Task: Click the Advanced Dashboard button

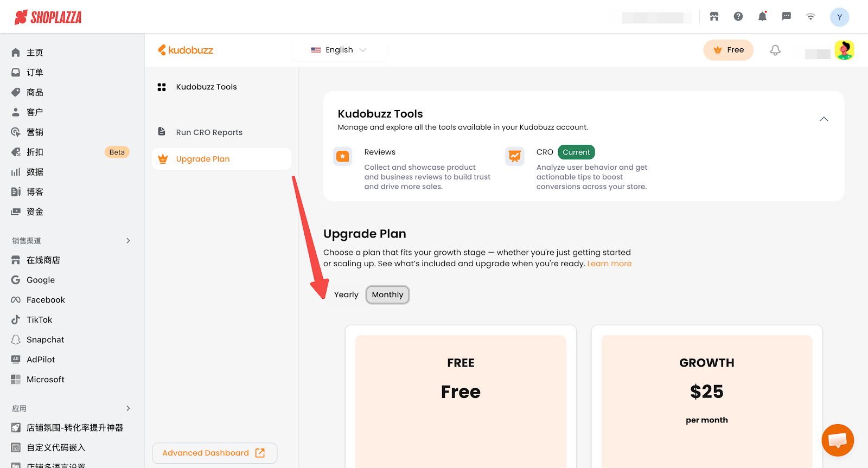Action: coord(214,453)
